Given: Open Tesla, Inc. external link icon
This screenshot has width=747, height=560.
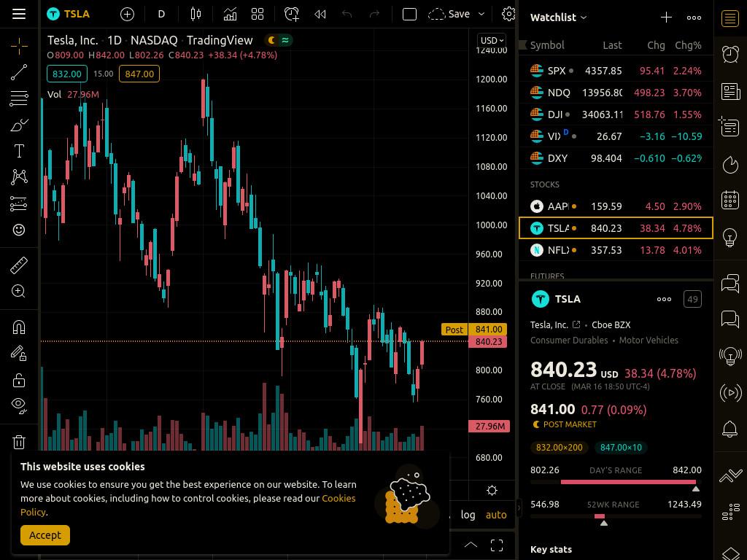Looking at the screenshot, I should click(x=576, y=324).
